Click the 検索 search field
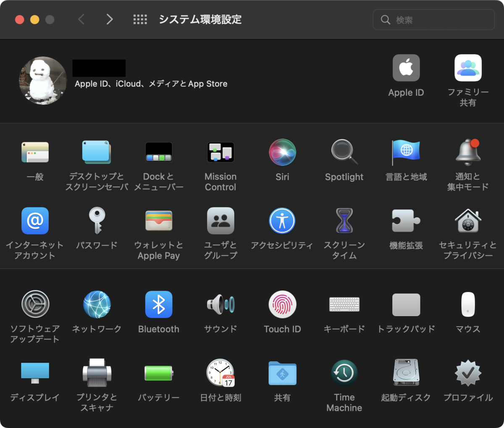The width and height of the screenshot is (504, 428). tap(434, 20)
